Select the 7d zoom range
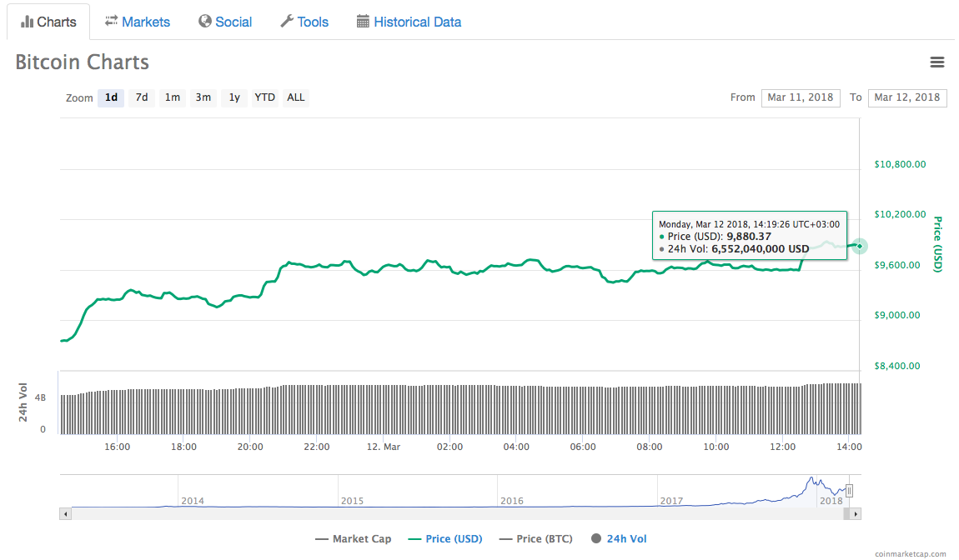 pos(141,97)
